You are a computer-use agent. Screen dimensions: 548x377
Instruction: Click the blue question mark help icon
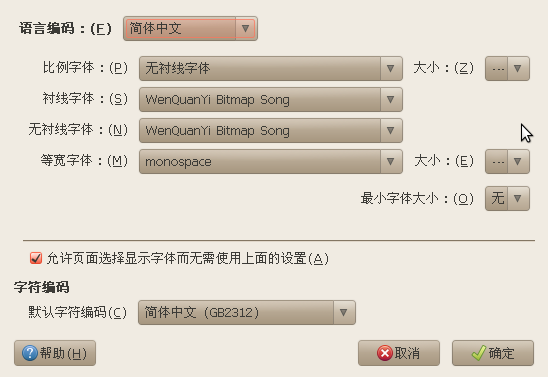(30, 353)
